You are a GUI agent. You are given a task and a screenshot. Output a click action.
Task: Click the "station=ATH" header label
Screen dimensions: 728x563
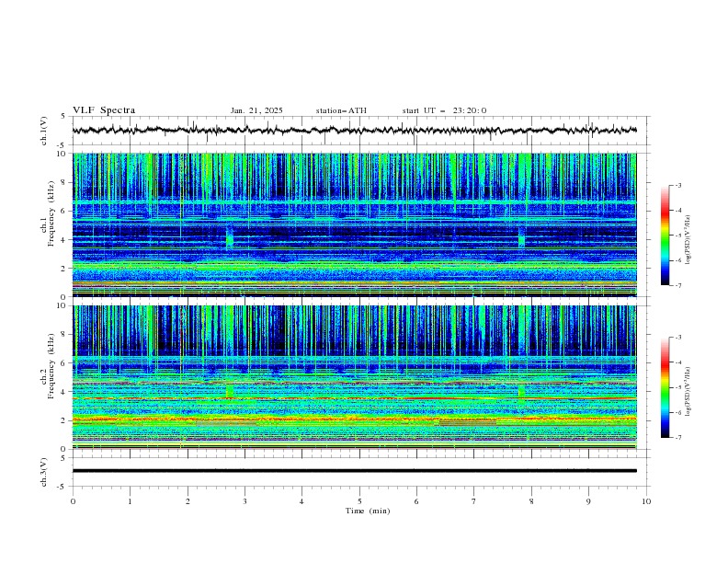[341, 110]
